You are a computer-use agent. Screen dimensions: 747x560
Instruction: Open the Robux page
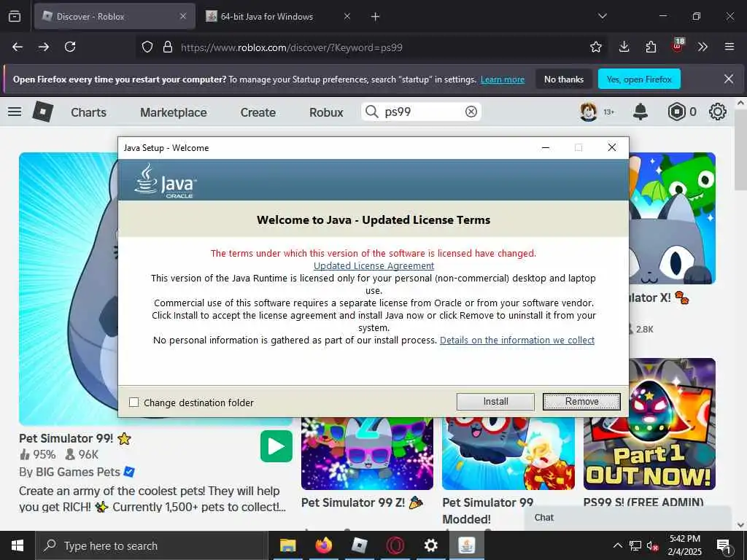(326, 112)
